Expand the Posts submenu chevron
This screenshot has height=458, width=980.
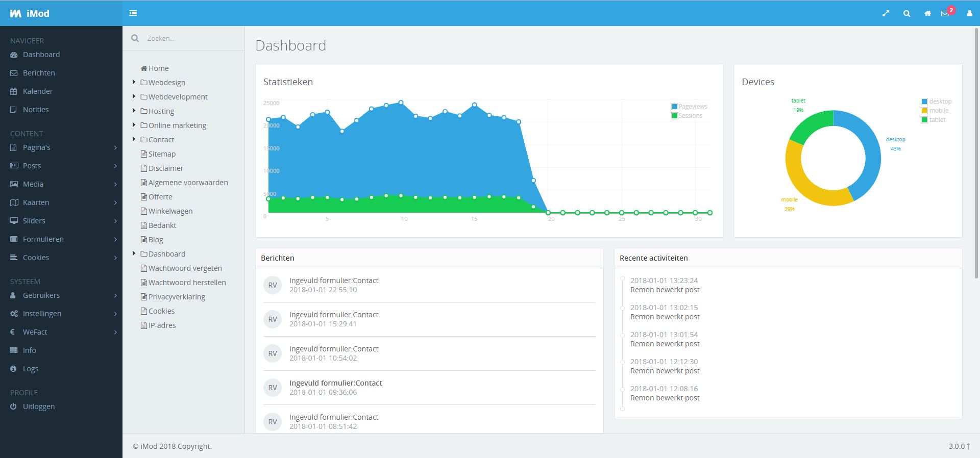click(115, 166)
